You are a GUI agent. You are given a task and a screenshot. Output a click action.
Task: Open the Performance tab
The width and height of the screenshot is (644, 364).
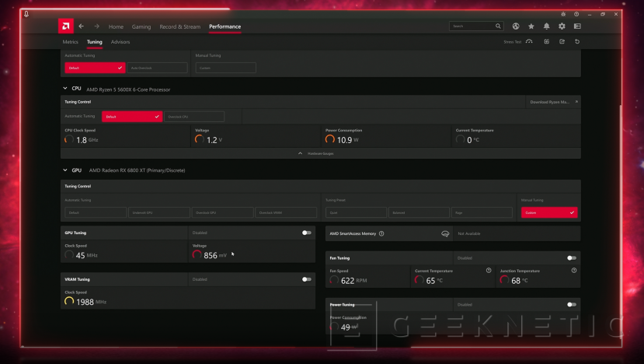225,26
